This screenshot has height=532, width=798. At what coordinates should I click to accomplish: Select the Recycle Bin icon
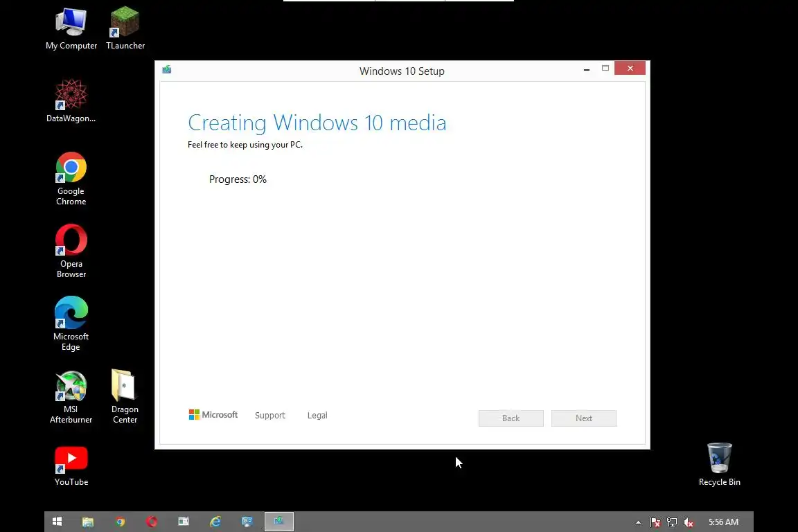point(720,465)
